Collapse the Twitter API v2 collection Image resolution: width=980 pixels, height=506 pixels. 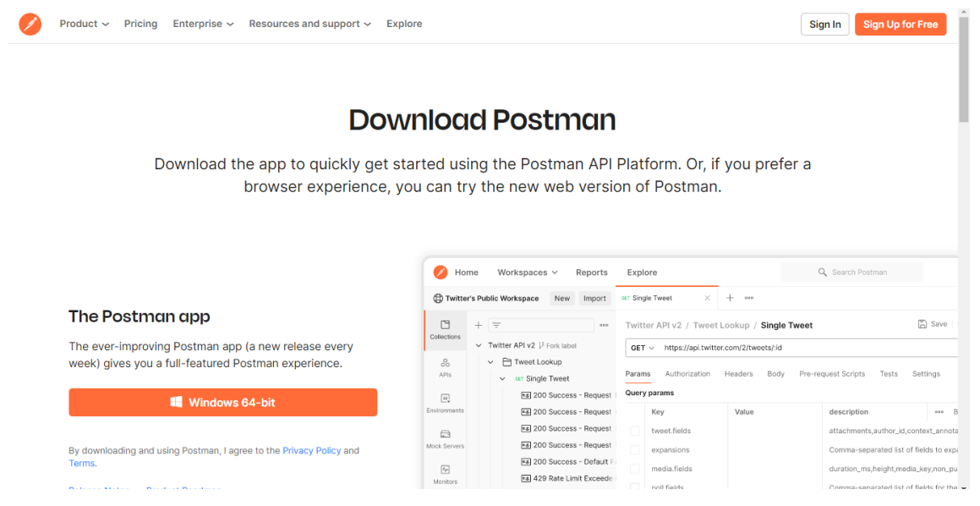pyautogui.click(x=479, y=345)
